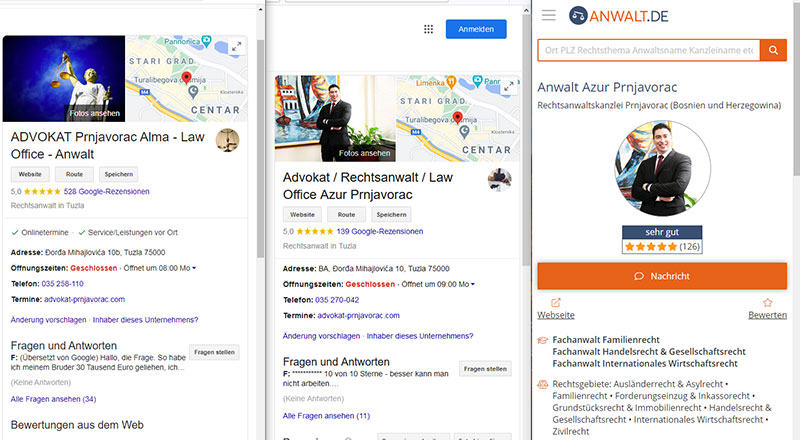The width and height of the screenshot is (800, 440).
Task: Expand opening hours dropdown 'Öffnet um 08:00 Mo'
Action: 159,268
